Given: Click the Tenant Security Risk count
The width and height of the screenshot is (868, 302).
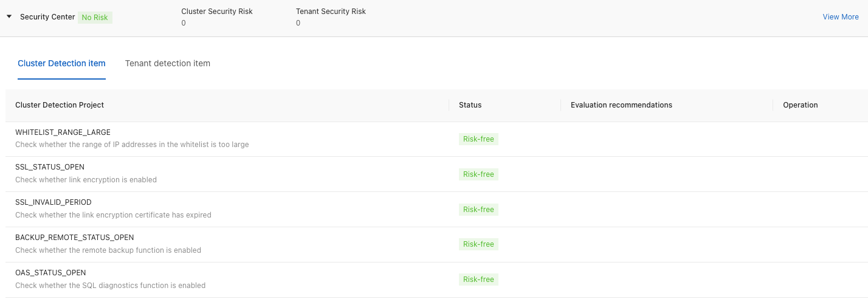Looking at the screenshot, I should (298, 23).
